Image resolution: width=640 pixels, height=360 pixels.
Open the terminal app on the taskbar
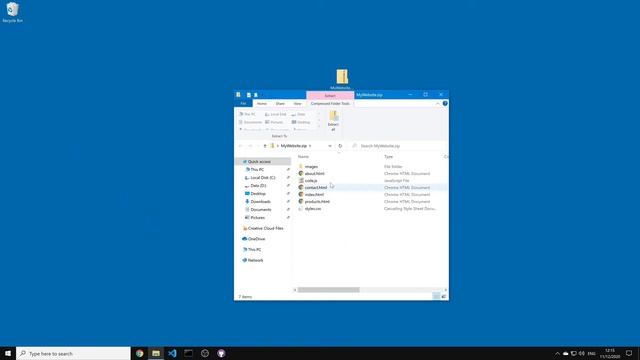click(189, 353)
